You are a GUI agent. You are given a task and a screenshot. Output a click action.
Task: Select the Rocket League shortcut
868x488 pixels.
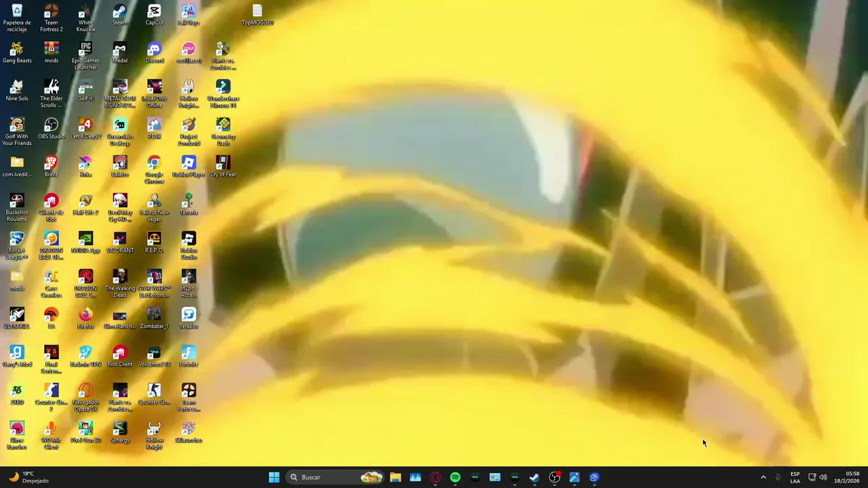tap(17, 245)
